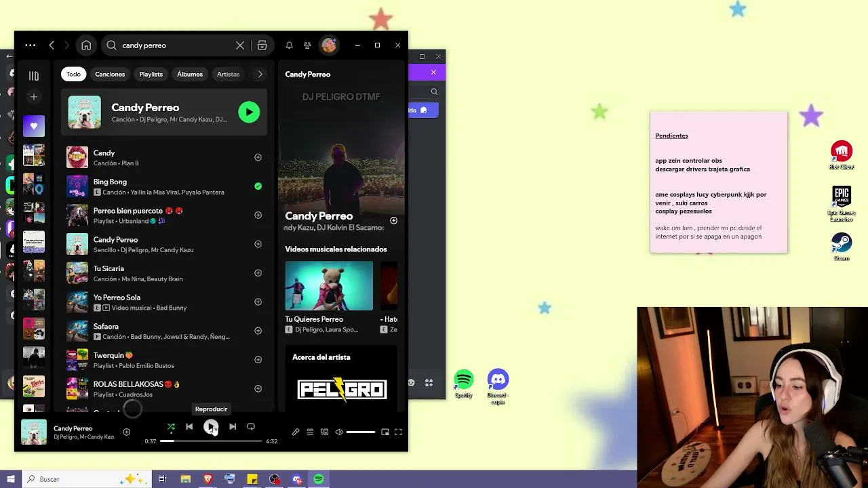This screenshot has height=488, width=868.
Task: Open Safaera album art thumbnail
Action: pos(77,331)
